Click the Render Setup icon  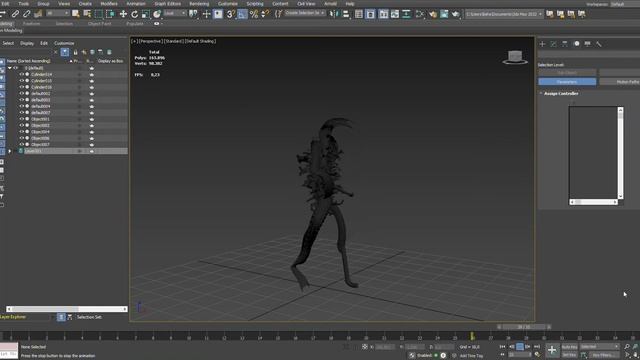pyautogui.click(x=433, y=14)
